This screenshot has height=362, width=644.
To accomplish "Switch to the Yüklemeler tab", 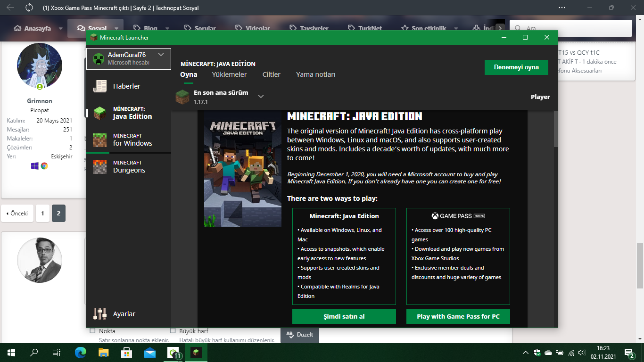I will pyautogui.click(x=229, y=74).
